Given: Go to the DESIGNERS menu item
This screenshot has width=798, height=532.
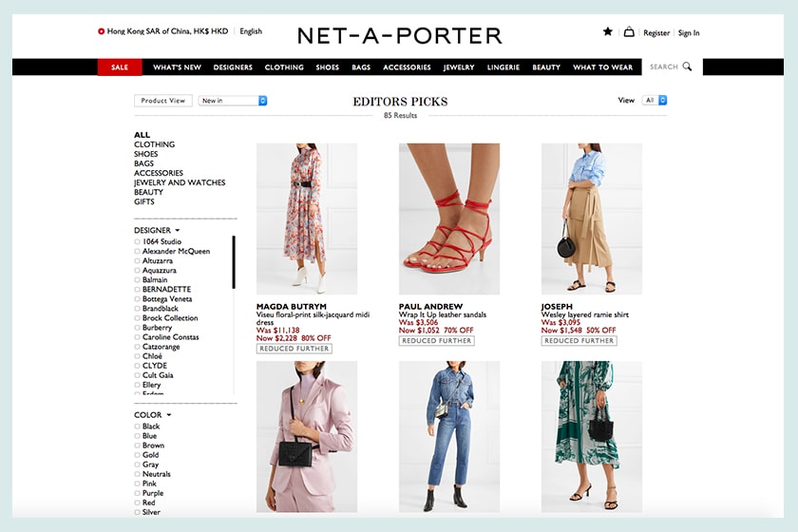Looking at the screenshot, I should pyautogui.click(x=233, y=67).
